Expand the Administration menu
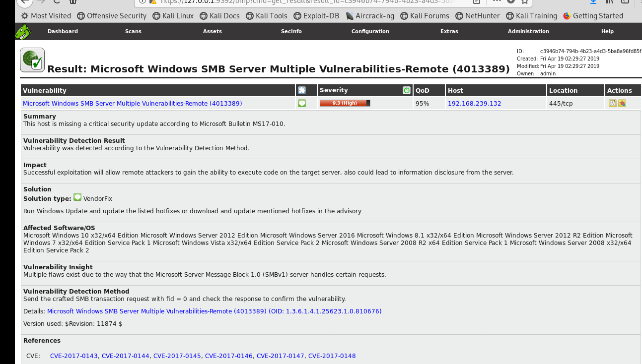Screen dimensions: 642x364 (528, 31)
